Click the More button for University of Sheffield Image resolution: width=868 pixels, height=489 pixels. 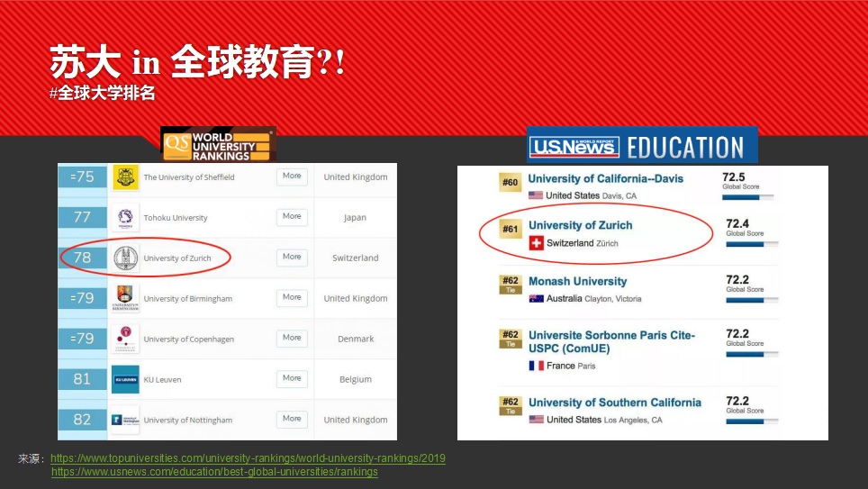tap(292, 177)
